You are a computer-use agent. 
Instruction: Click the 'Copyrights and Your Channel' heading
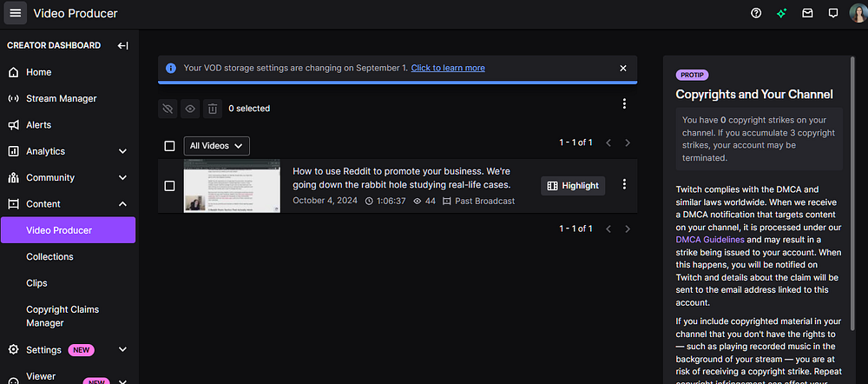click(x=754, y=94)
